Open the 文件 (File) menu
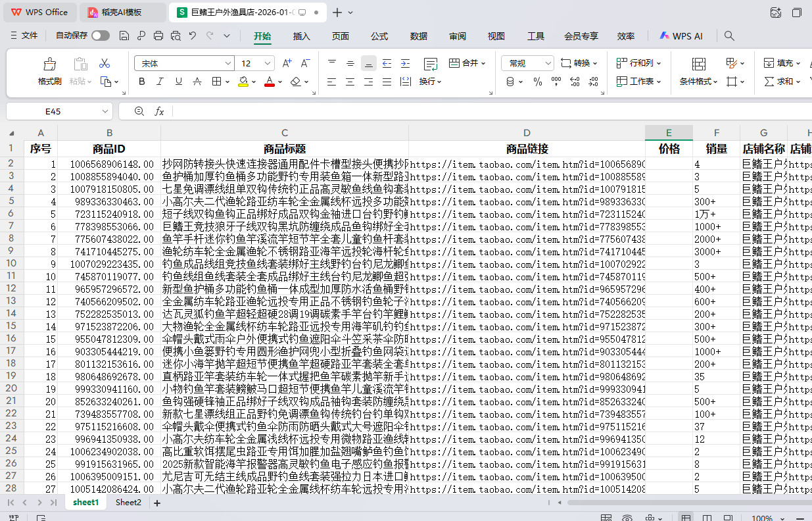The width and height of the screenshot is (812, 521). click(x=24, y=36)
